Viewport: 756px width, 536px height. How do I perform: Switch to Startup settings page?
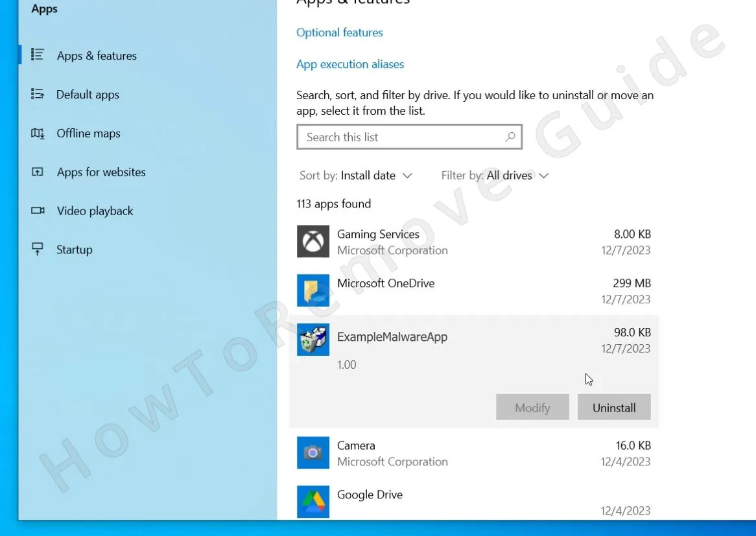(75, 250)
